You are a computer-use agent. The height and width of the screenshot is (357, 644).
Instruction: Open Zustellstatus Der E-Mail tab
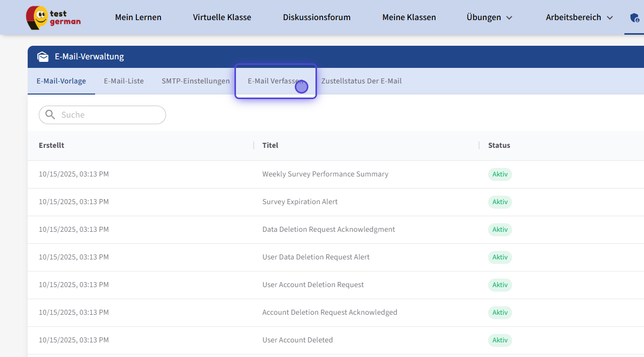pos(361,81)
